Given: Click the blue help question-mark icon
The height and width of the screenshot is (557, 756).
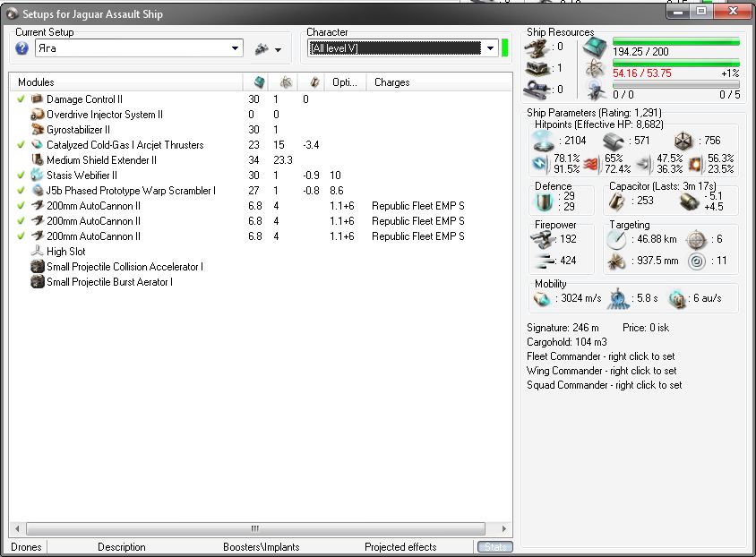Looking at the screenshot, I should [x=21, y=48].
